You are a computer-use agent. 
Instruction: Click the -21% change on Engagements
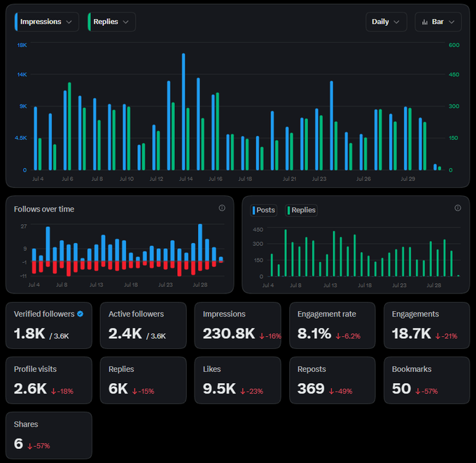[447, 336]
